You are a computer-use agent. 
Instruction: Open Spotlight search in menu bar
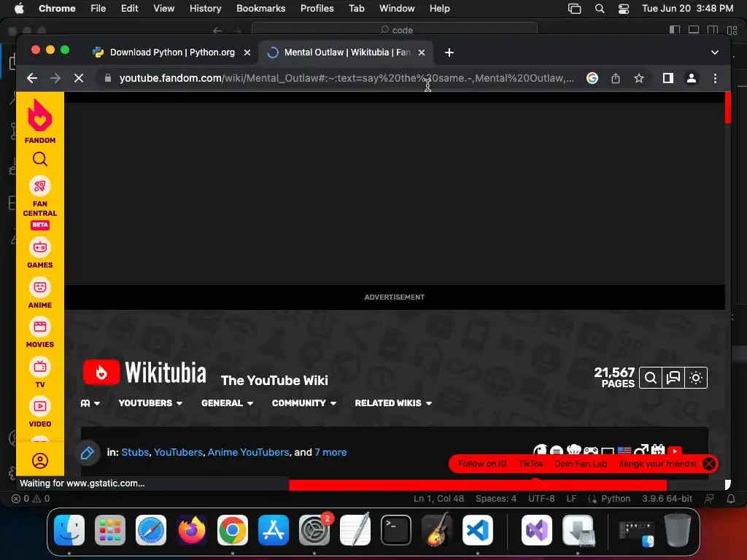[600, 9]
